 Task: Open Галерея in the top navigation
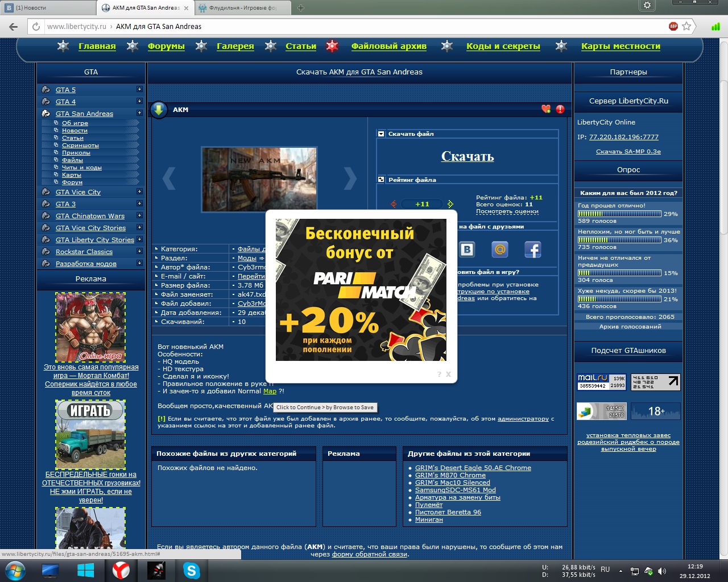tap(235, 46)
